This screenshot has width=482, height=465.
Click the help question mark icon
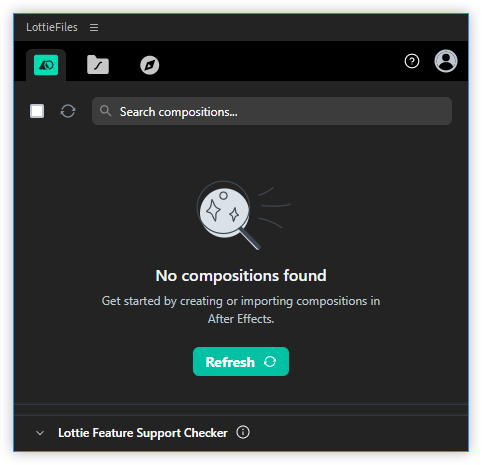[412, 61]
